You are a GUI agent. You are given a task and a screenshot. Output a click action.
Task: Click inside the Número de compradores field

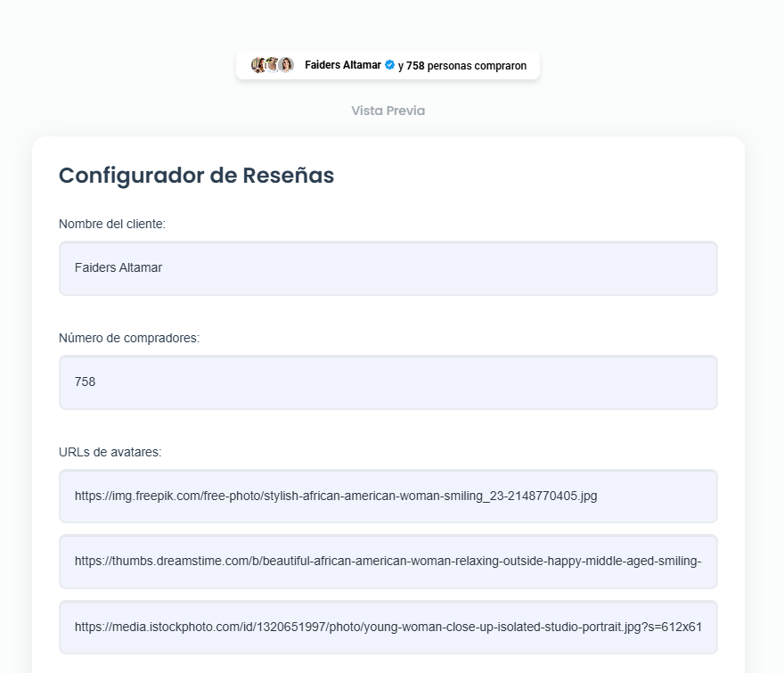tap(388, 382)
